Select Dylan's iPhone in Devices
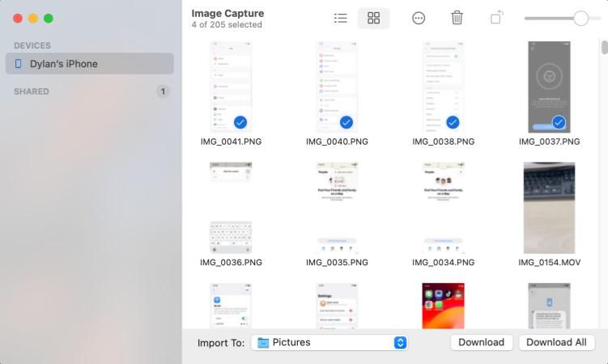Viewport: 608px width, 364px height. click(x=90, y=64)
